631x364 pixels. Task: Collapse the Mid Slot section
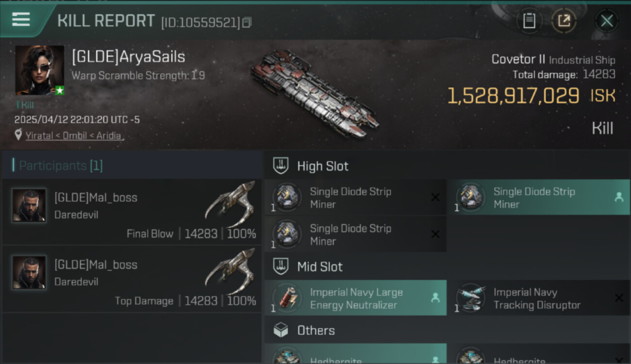(320, 266)
